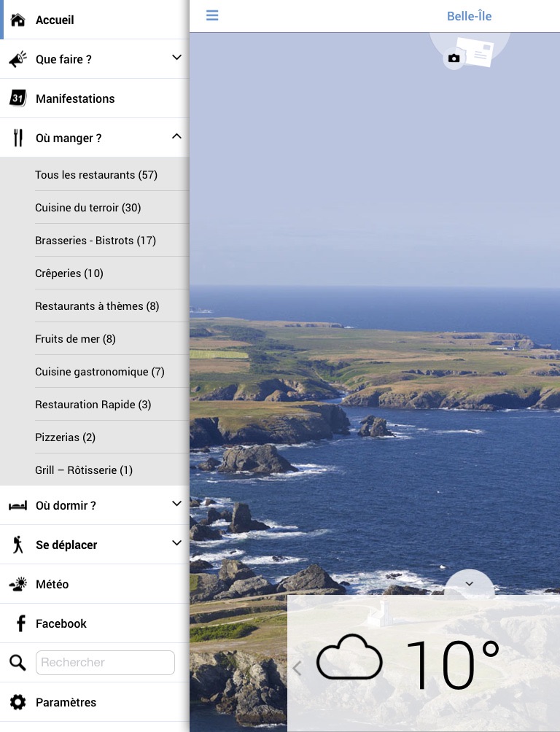Expand the Que faire ? section
The image size is (560, 732).
[x=176, y=58]
